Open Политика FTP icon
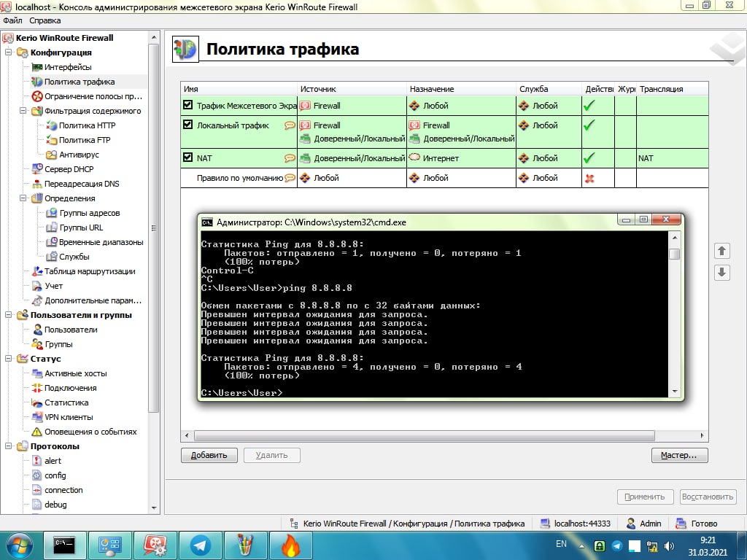747x560 pixels. 52,140
